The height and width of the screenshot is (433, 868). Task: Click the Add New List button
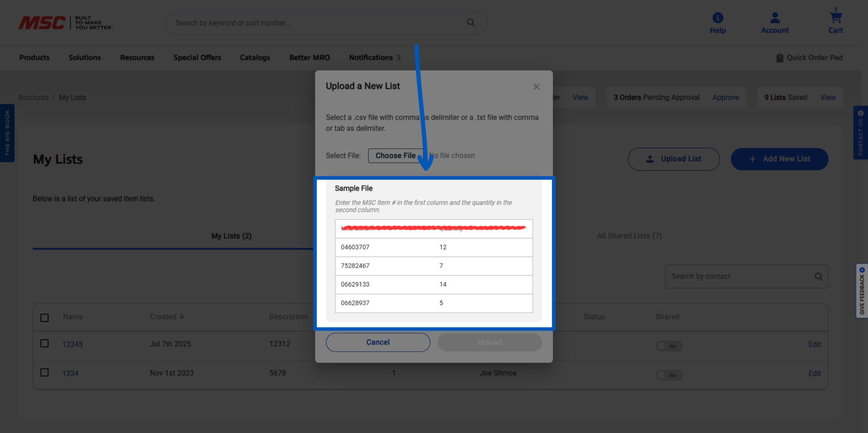click(x=779, y=159)
